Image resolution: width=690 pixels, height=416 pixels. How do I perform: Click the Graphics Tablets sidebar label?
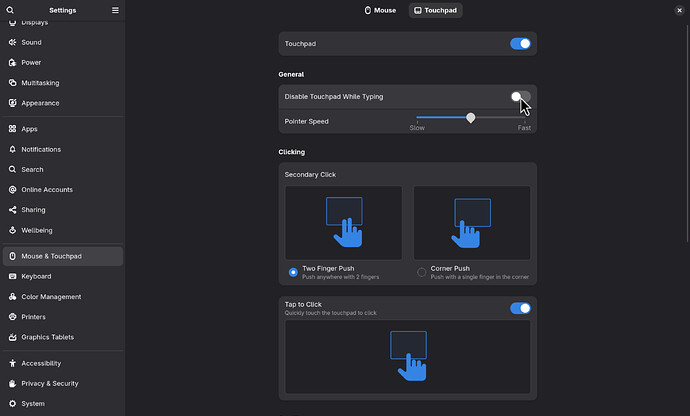[48, 337]
